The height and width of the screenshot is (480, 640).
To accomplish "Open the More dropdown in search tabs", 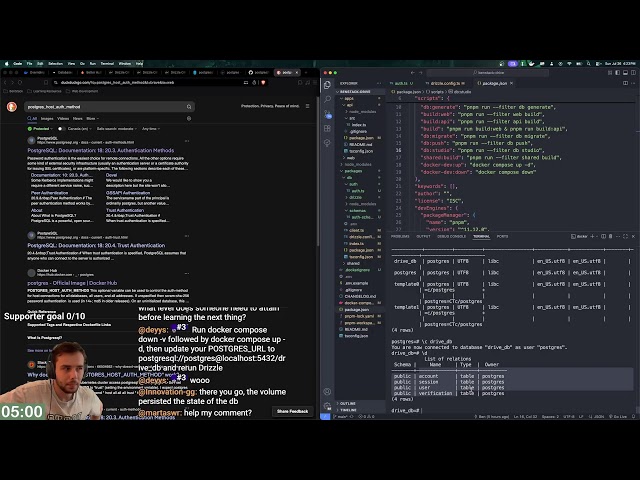I will (x=92, y=118).
